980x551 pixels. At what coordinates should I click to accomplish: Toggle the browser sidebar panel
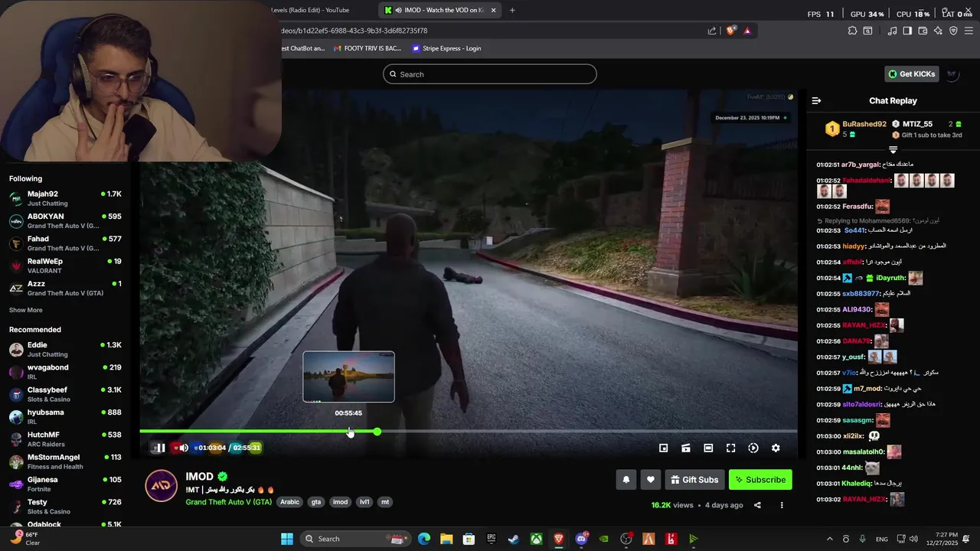coord(907,31)
